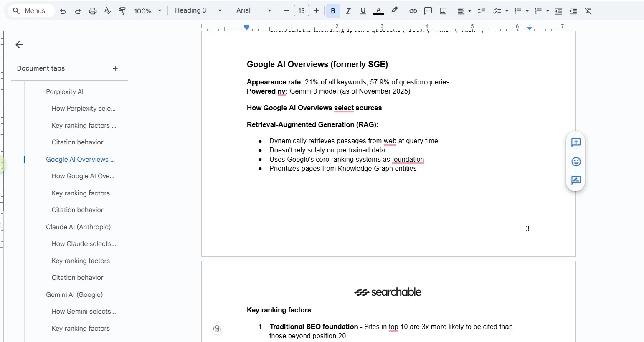Insert an image from the toolbar

point(443,11)
